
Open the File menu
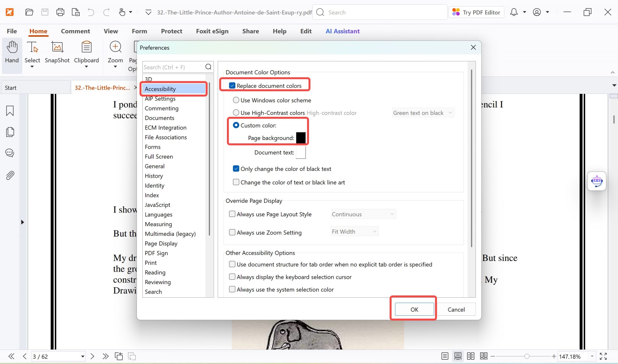pos(12,31)
